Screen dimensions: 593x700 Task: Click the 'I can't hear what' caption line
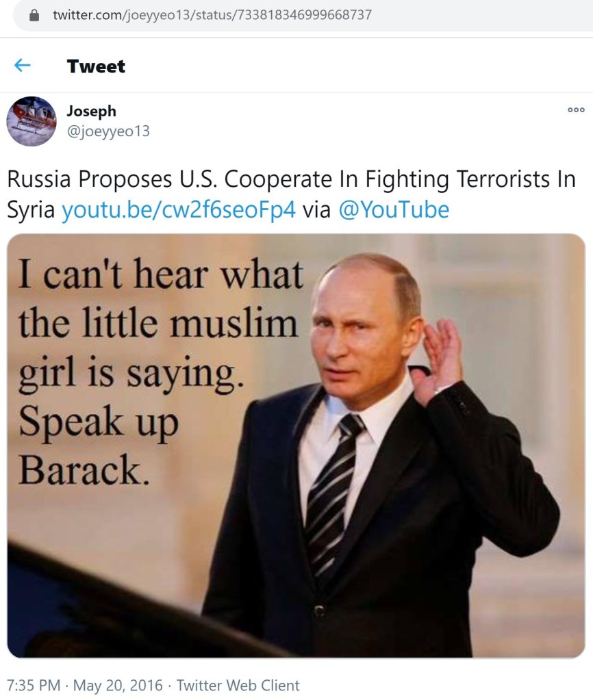click(x=161, y=274)
